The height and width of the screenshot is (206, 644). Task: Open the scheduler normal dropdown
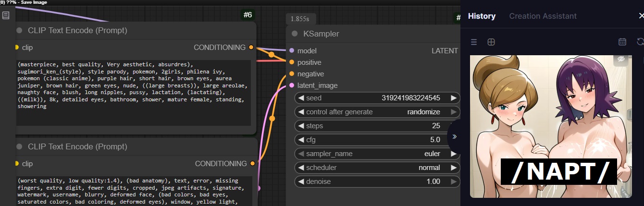(377, 168)
